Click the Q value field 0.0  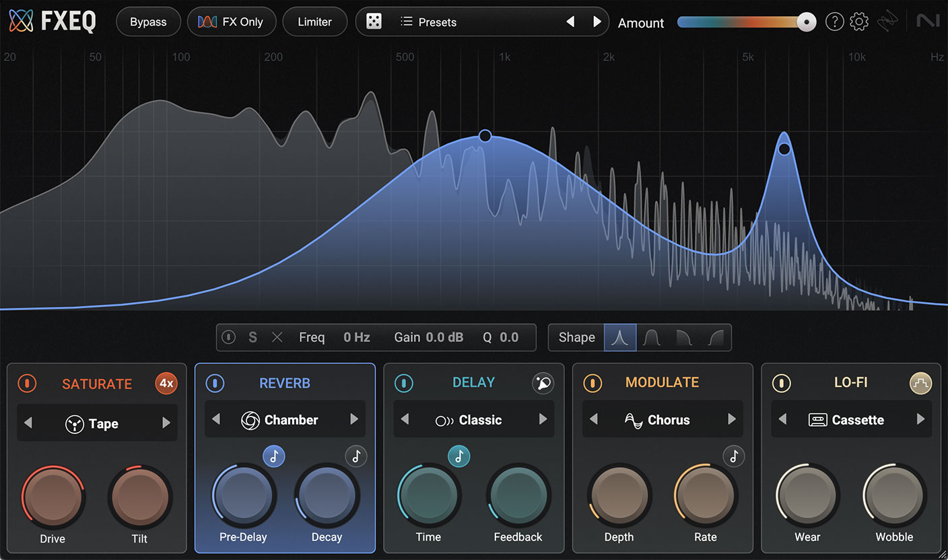click(x=509, y=337)
